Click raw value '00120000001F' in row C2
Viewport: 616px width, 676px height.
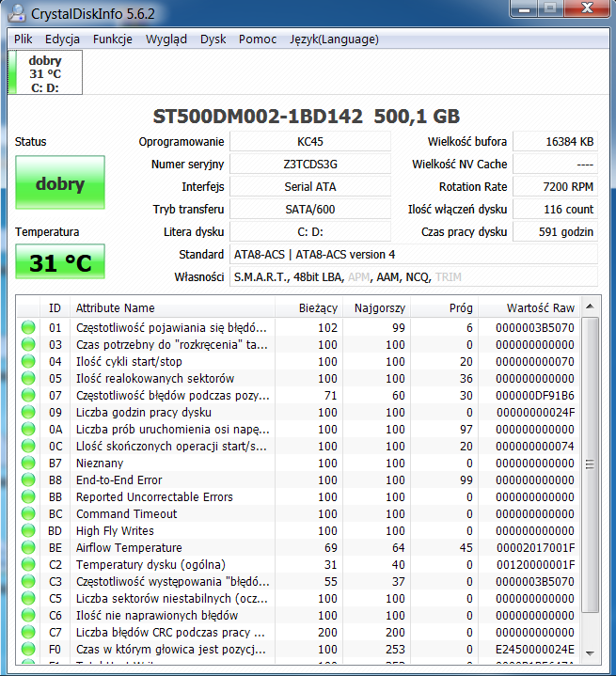tap(535, 564)
